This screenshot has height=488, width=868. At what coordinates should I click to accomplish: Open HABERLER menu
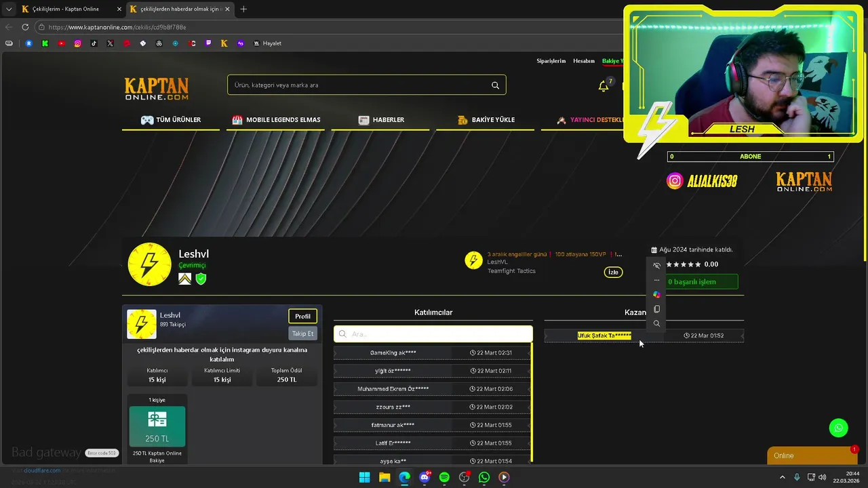click(381, 120)
